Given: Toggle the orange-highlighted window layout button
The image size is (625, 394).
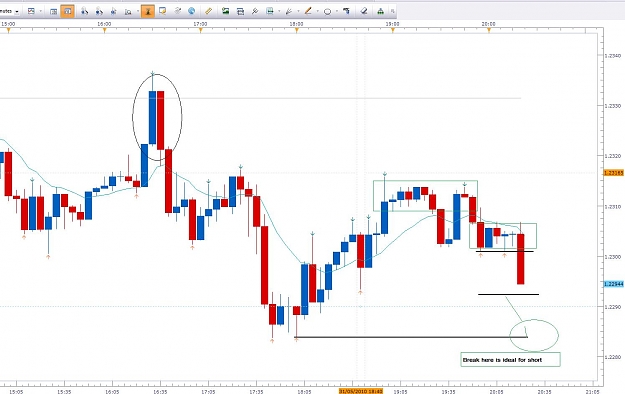Looking at the screenshot, I should coord(67,11).
